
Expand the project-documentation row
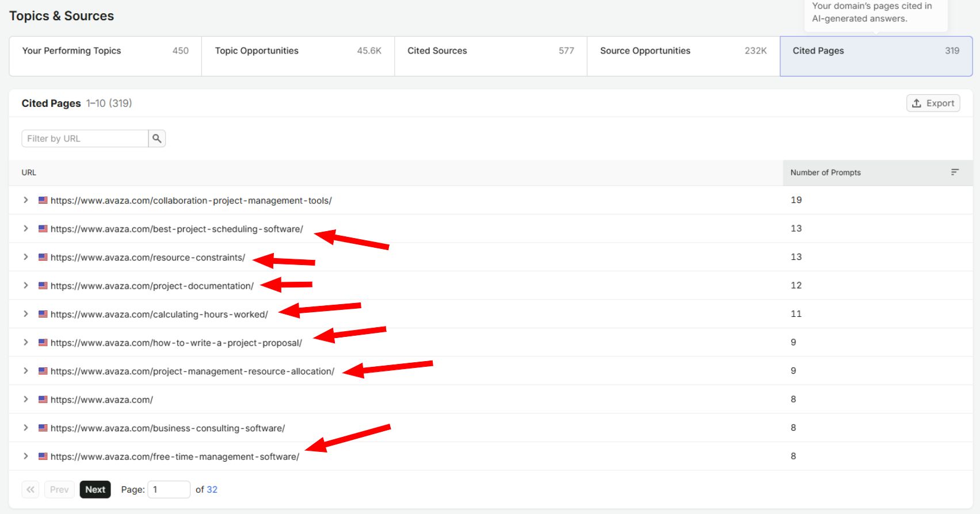pos(26,286)
